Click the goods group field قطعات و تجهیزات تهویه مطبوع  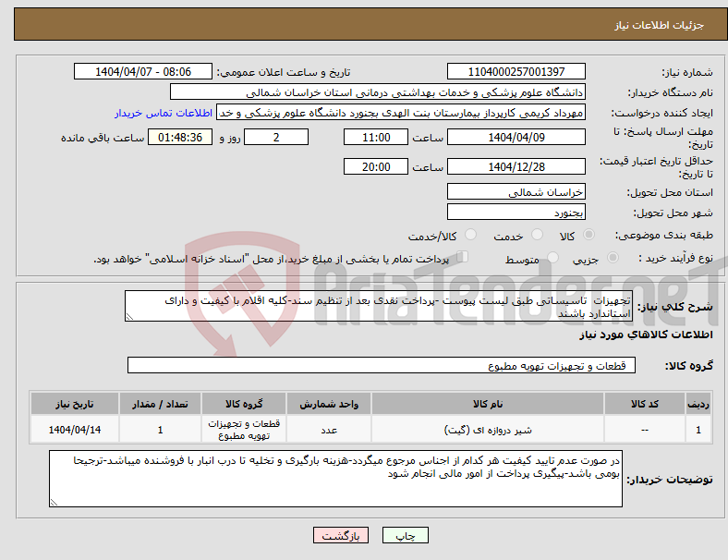pyautogui.click(x=382, y=365)
